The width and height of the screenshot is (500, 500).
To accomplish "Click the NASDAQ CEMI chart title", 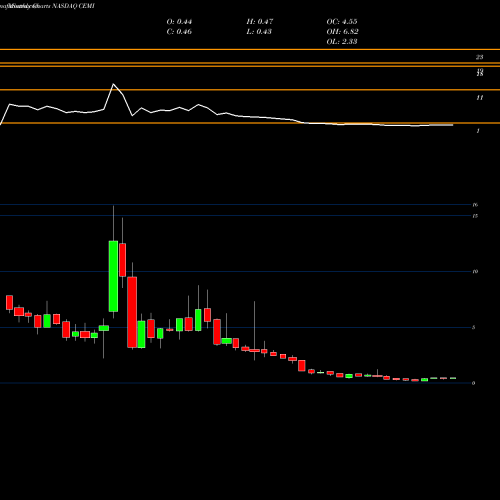I will pos(73,6).
